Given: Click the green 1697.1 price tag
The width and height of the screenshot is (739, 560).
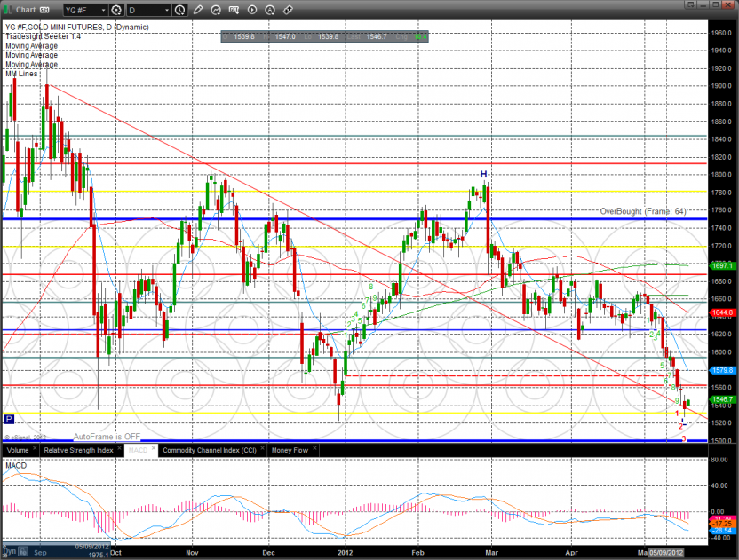Looking at the screenshot, I should tap(720, 265).
